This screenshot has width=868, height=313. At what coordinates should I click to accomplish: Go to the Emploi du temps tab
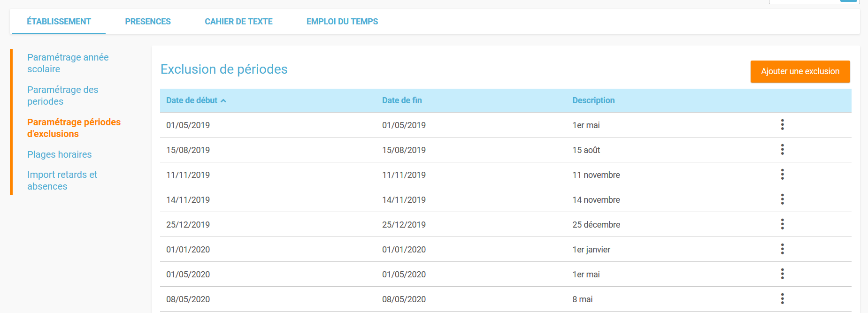click(342, 22)
